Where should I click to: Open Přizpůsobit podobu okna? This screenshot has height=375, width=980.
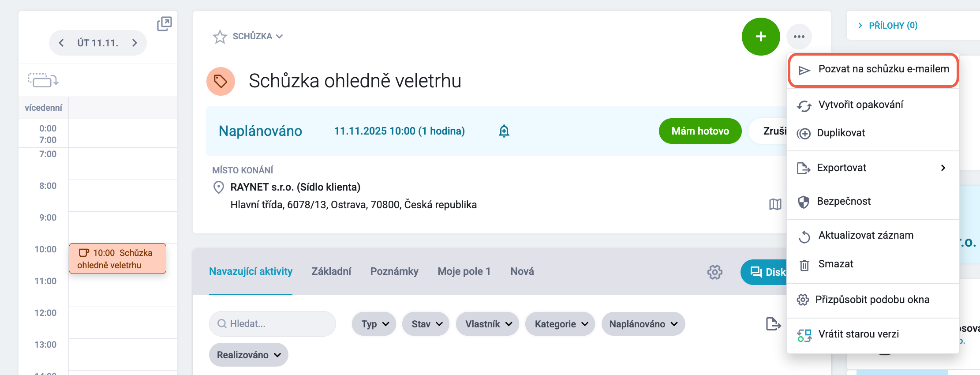[873, 300]
